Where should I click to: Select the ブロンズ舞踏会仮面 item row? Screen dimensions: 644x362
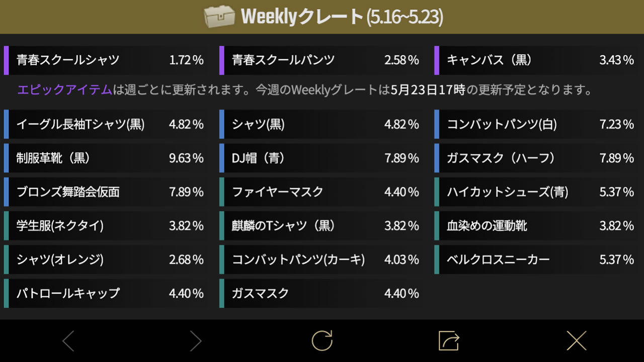[107, 192]
